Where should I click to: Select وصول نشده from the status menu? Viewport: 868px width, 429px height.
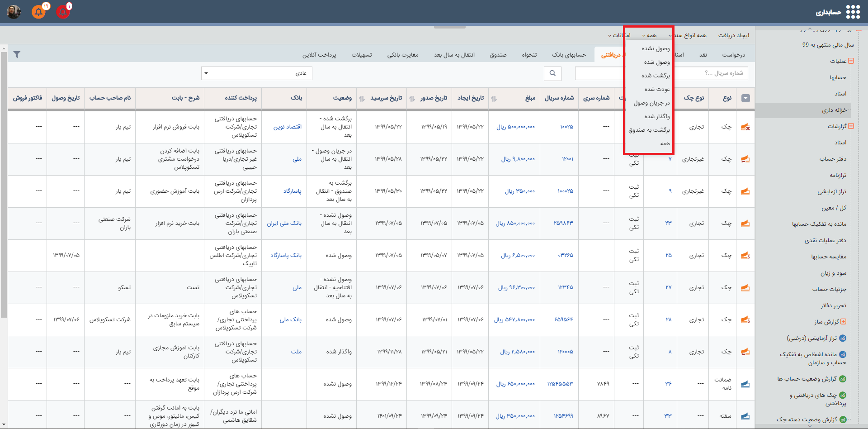[x=656, y=48]
